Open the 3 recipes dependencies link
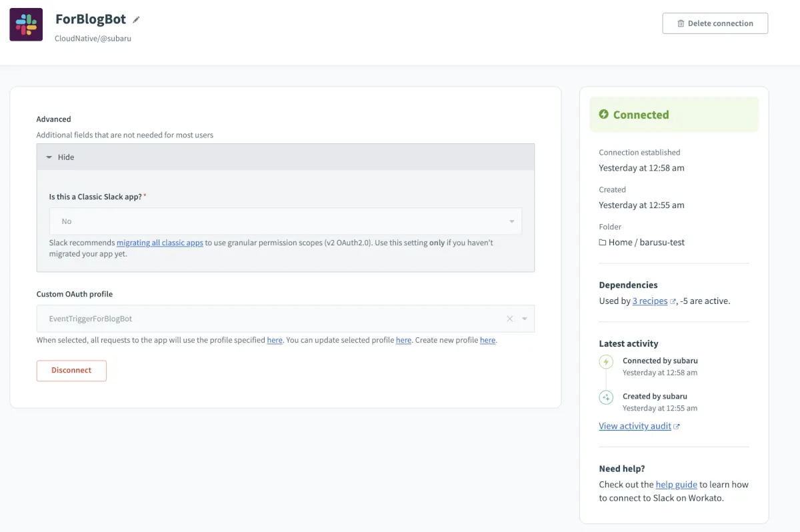Viewport: 800px width, 532px height. point(650,301)
